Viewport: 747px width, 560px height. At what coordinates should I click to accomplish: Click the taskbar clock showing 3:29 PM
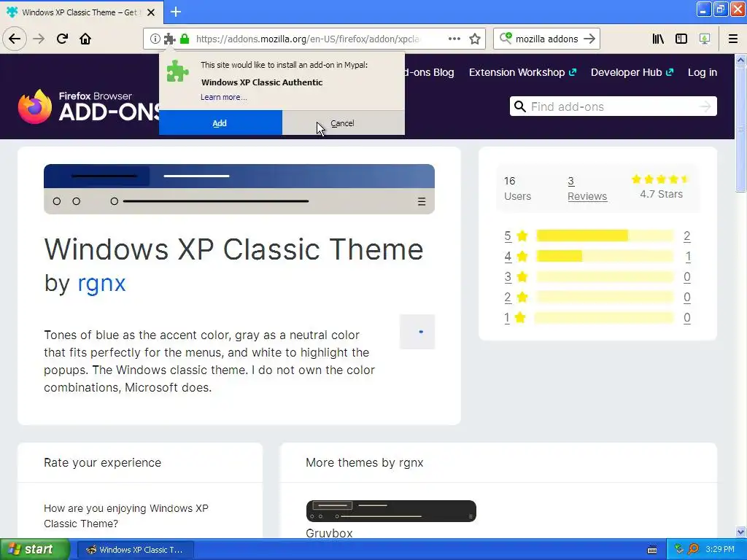(720, 550)
